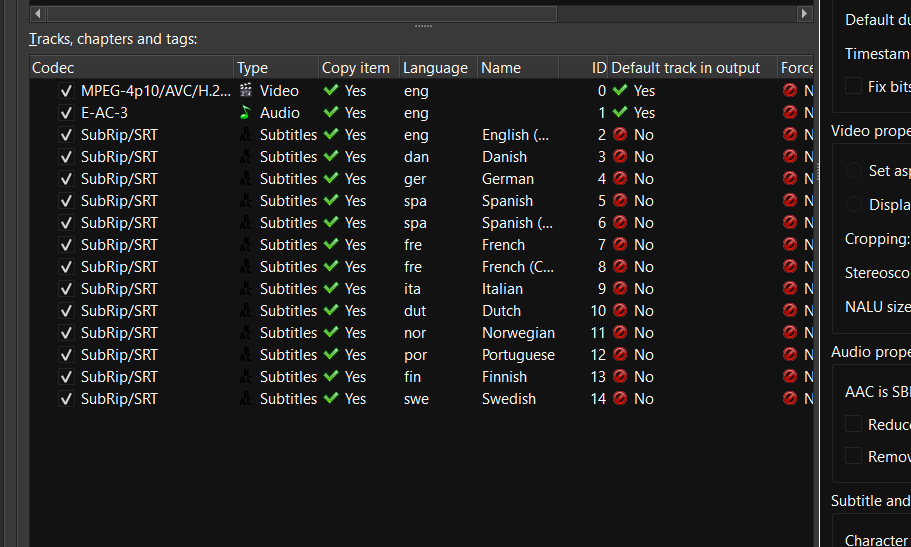Click green Copy item checkmark for the Danish track

point(332,157)
